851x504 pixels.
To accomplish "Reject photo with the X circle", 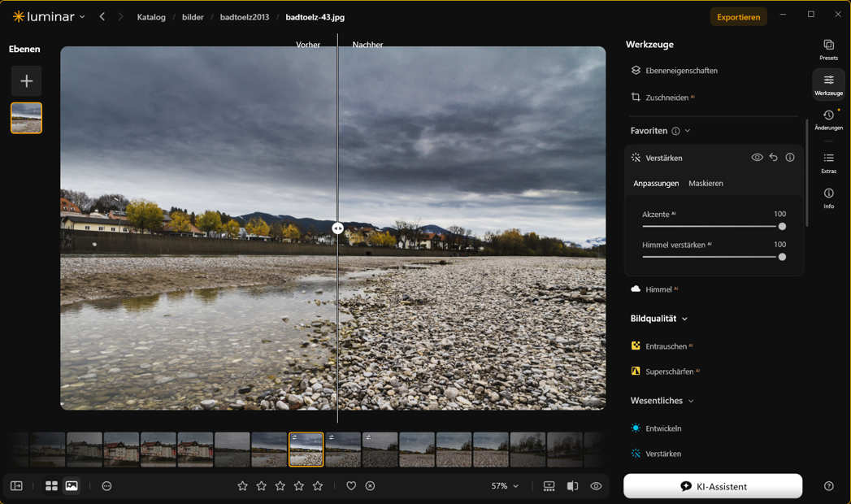I will pyautogui.click(x=370, y=486).
